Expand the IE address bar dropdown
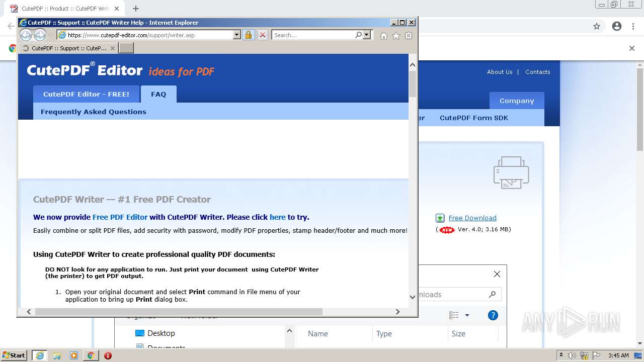This screenshot has height=362, width=644. click(x=236, y=35)
